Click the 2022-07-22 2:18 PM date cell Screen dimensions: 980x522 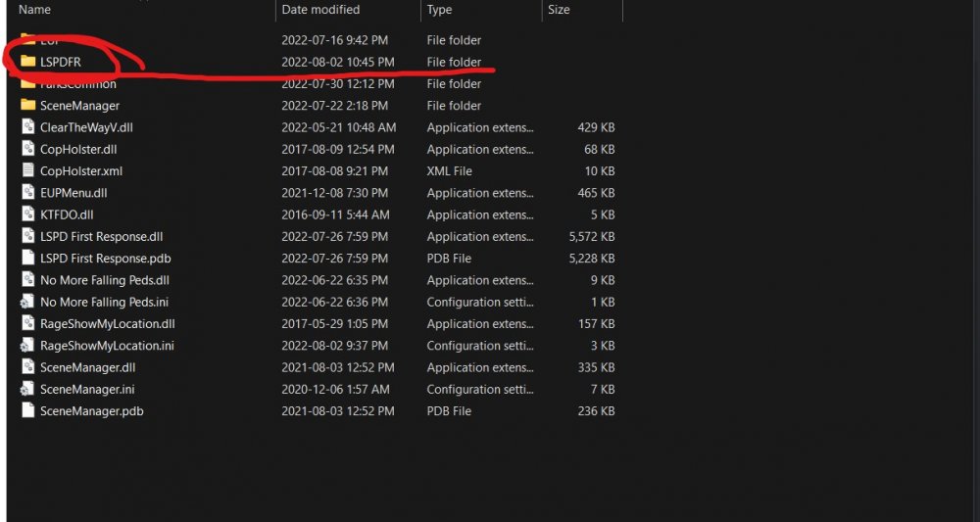pyautogui.click(x=334, y=106)
